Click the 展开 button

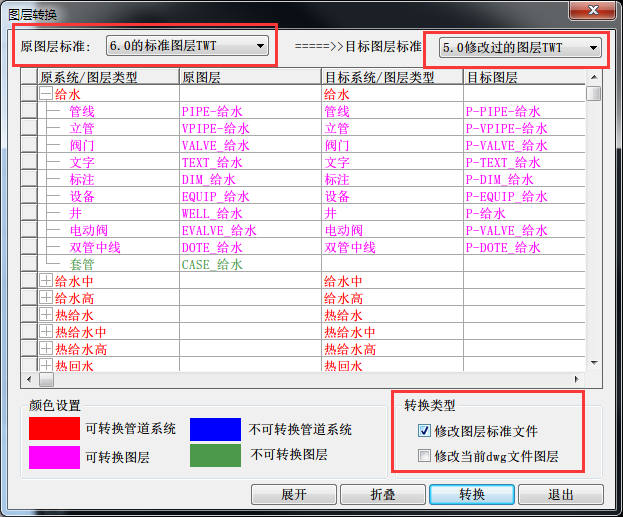click(x=294, y=494)
